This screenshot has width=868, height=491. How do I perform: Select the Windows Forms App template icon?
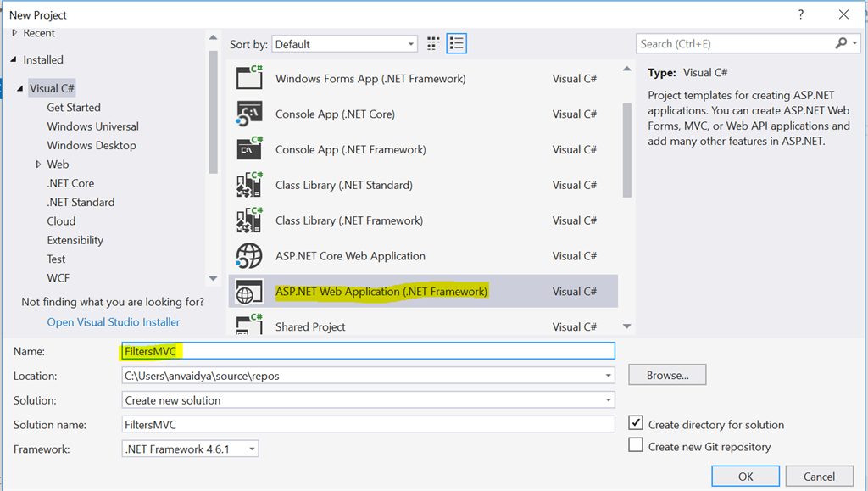250,77
